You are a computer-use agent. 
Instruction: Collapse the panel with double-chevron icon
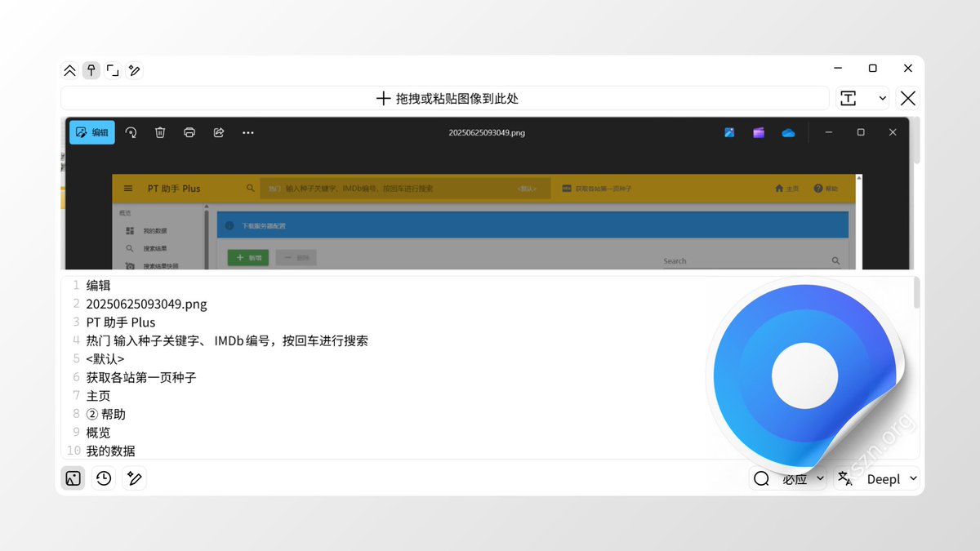[69, 70]
